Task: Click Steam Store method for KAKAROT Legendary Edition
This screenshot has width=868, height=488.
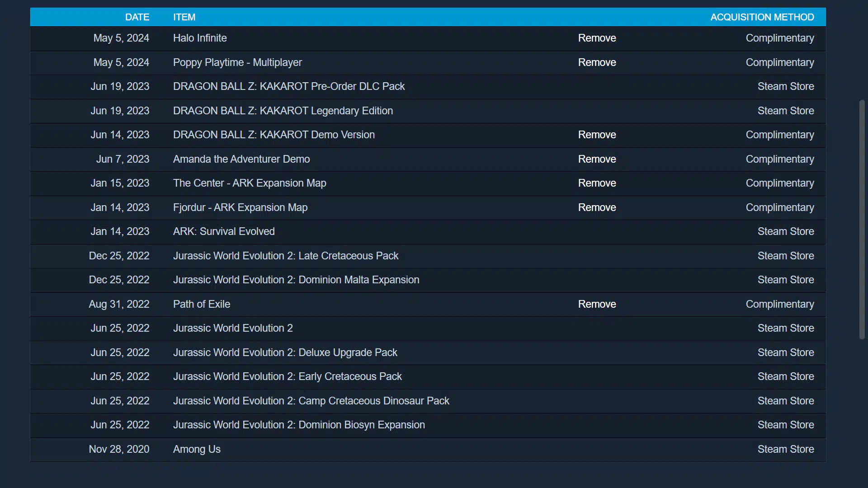Action: coord(786,111)
